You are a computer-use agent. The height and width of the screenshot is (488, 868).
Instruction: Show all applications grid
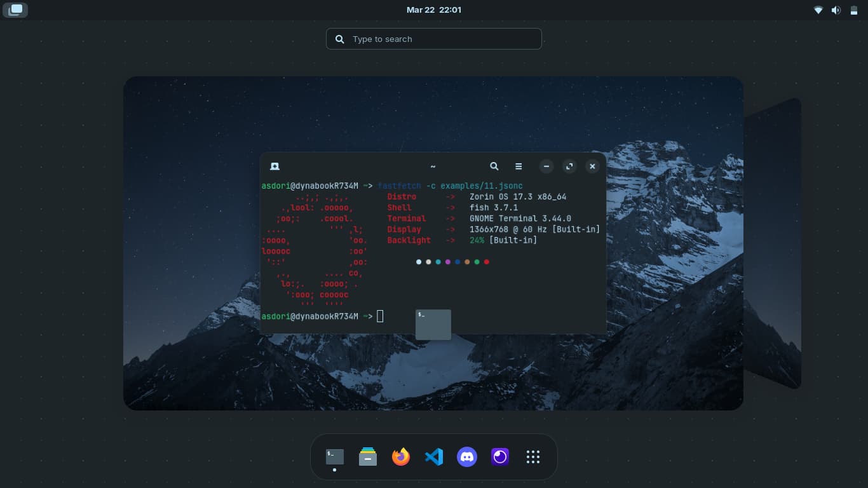[x=533, y=457]
